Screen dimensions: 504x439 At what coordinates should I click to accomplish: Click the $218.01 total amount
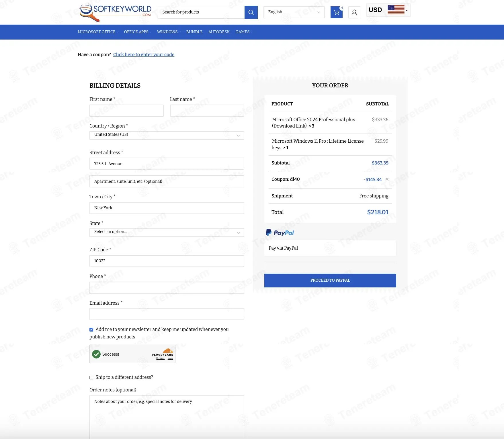pyautogui.click(x=378, y=212)
